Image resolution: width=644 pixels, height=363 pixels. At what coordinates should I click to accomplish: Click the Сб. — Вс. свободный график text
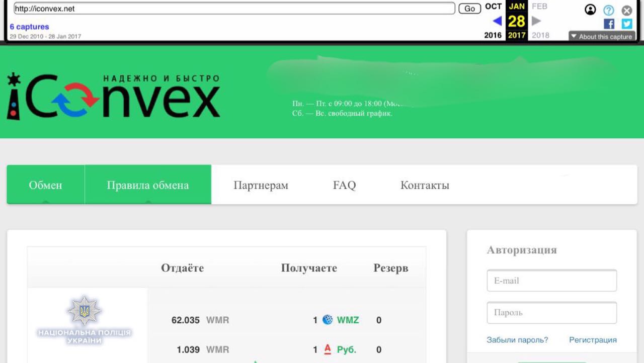(x=342, y=113)
